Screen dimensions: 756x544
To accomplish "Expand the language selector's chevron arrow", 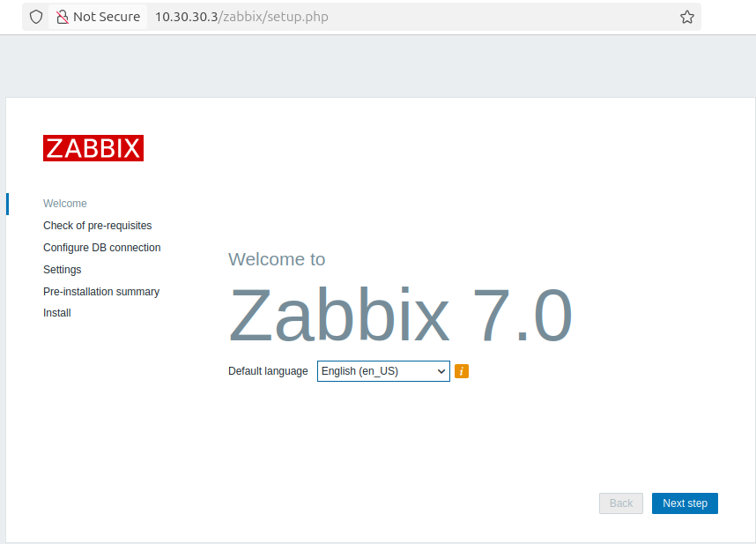I will [441, 371].
